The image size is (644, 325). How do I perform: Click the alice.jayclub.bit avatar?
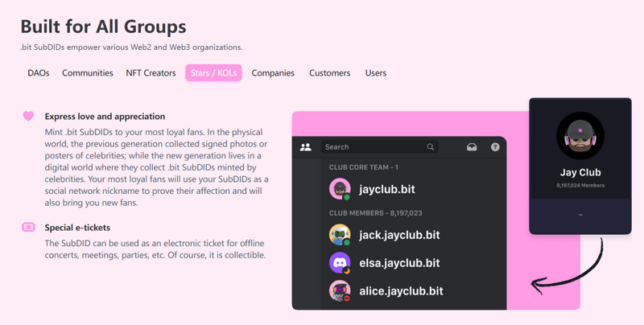tap(340, 290)
